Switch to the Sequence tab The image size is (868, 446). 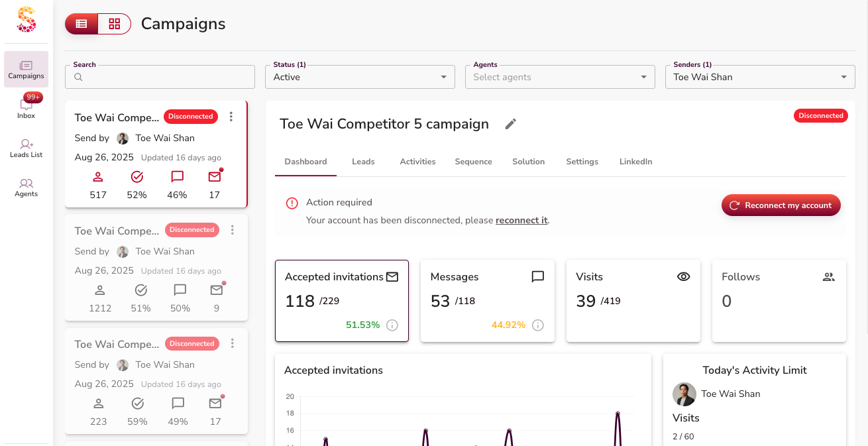pos(473,162)
